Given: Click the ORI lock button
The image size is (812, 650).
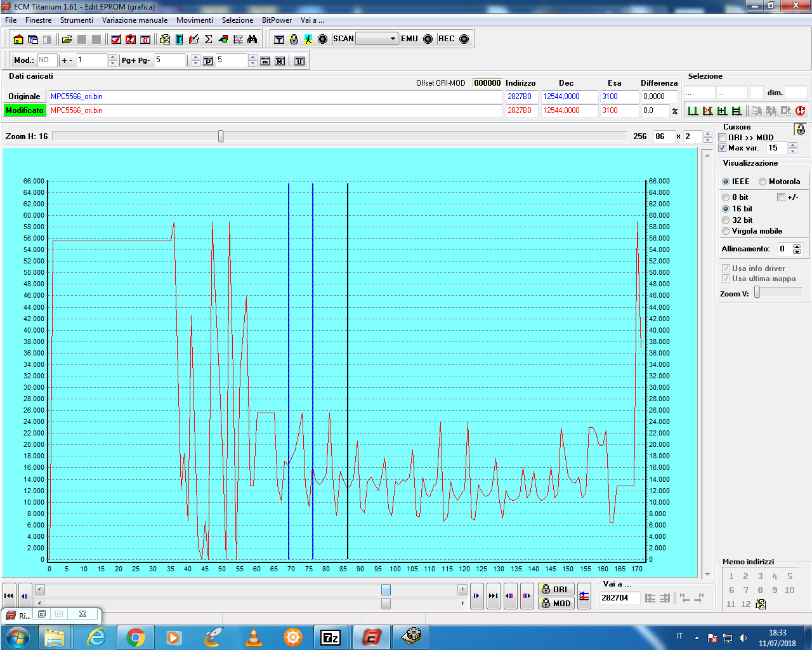Looking at the screenshot, I should (556, 589).
